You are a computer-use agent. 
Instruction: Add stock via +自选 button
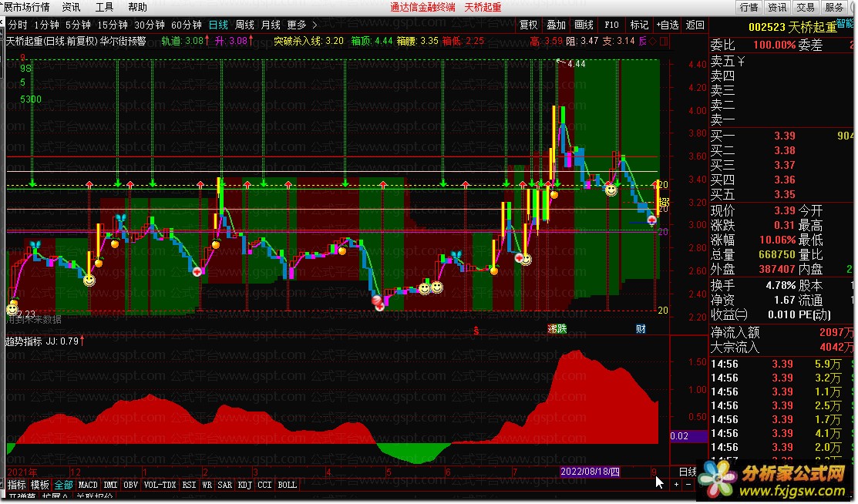[668, 25]
